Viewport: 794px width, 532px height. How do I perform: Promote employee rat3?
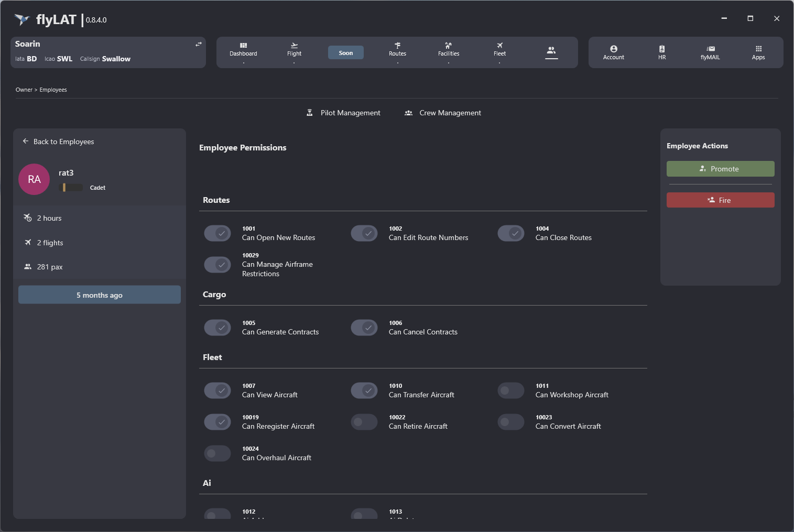click(x=720, y=169)
